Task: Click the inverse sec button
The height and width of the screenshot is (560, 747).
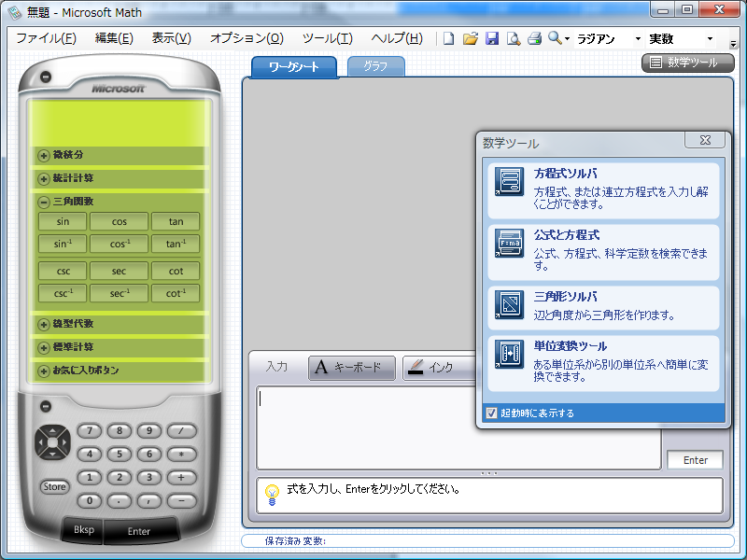Action: click(x=120, y=293)
